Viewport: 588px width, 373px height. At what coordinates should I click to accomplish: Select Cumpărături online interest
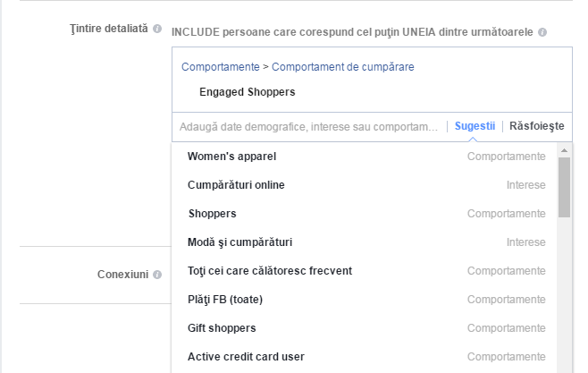point(236,185)
